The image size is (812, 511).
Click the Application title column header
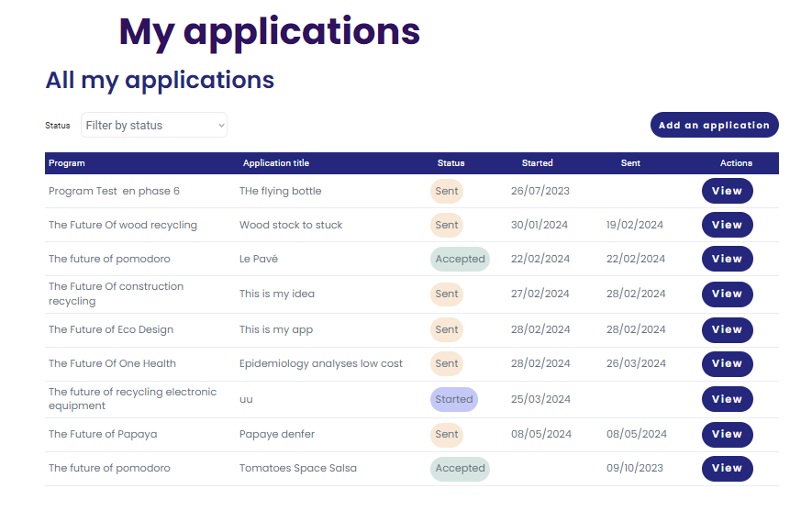click(x=276, y=163)
